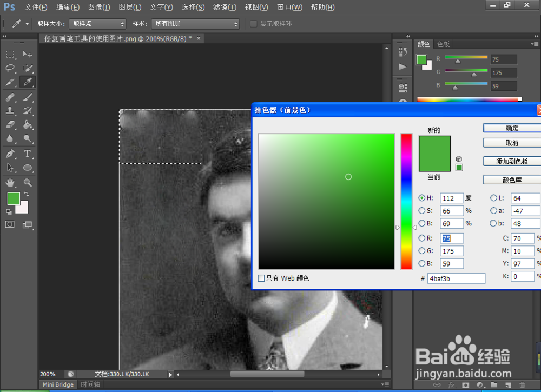Viewport: 541px width, 392px height.
Task: Check the Only Web Colors box
Action: 261,278
